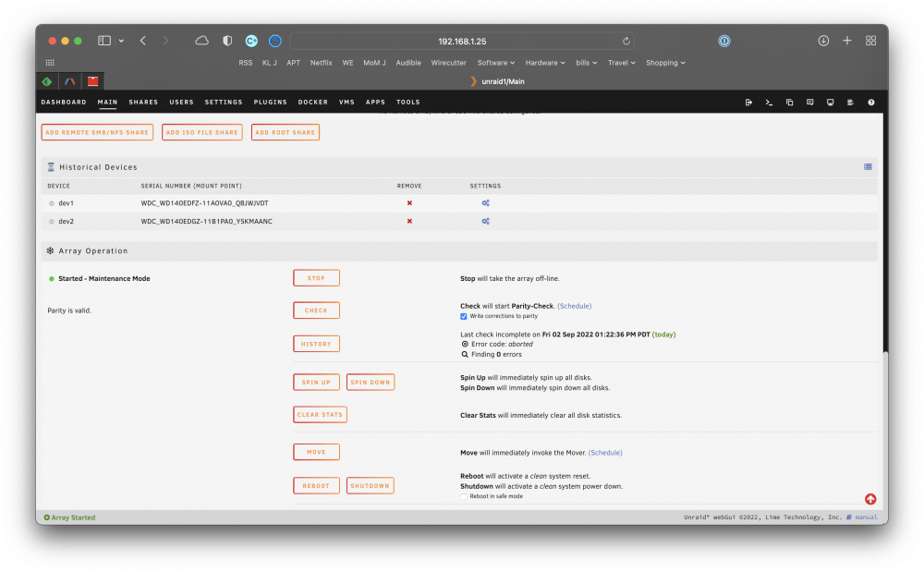Open the Netflix bookmark
The image size is (924, 572).
point(322,63)
